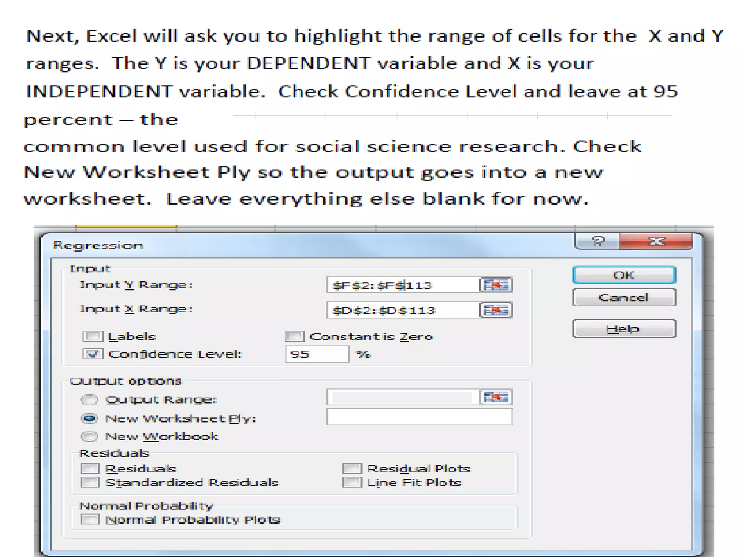
Task: Choose the New Workbook radio button
Action: point(89,436)
